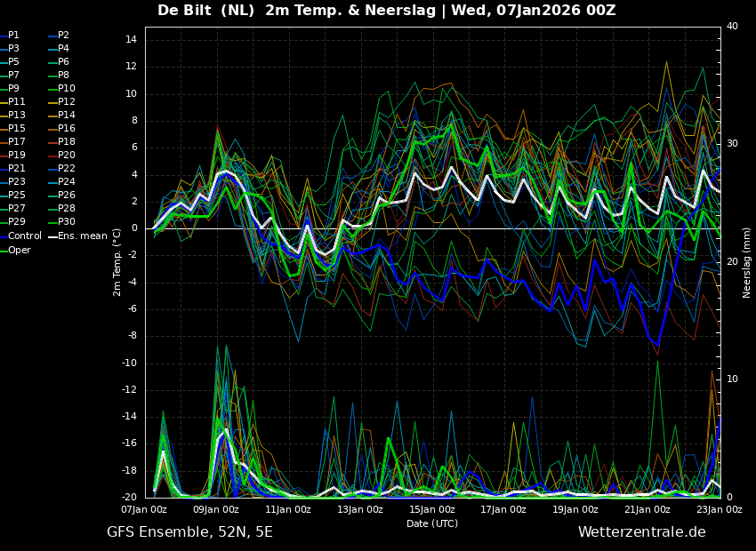
Task: Click the Ens. mean legend entry
Action: (x=77, y=236)
